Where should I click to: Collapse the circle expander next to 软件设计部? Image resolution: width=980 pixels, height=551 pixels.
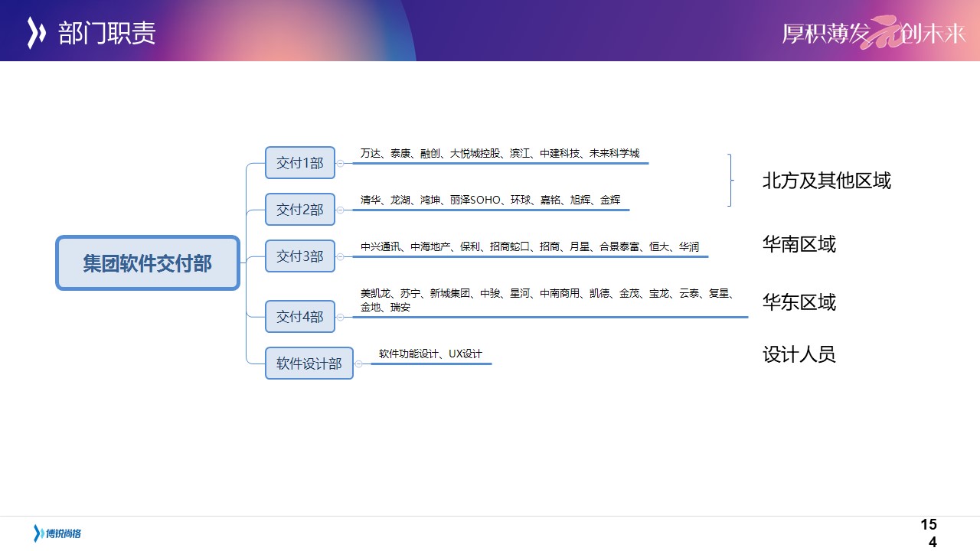pyautogui.click(x=359, y=364)
